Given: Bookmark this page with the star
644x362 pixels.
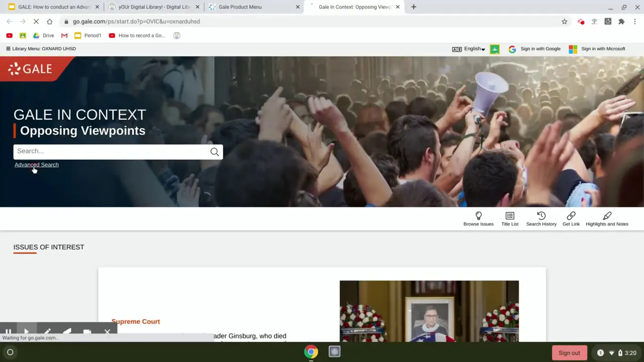Looking at the screenshot, I should pos(565,22).
